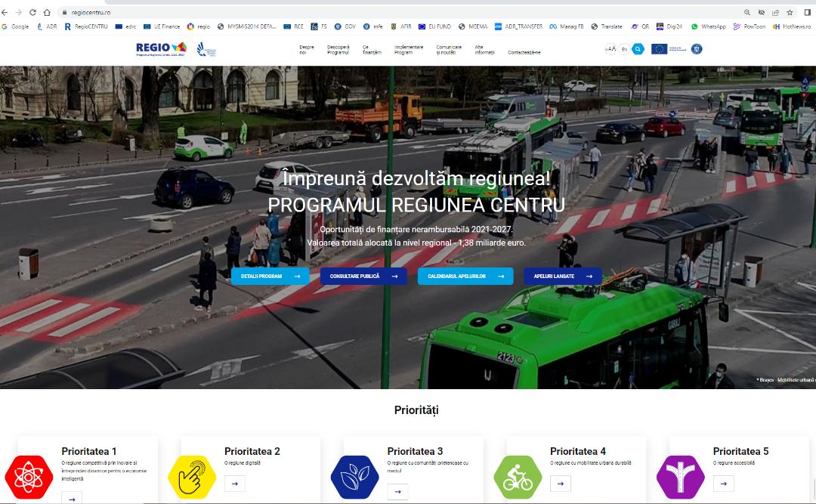Click the Contactează-ne link

pyautogui.click(x=524, y=53)
